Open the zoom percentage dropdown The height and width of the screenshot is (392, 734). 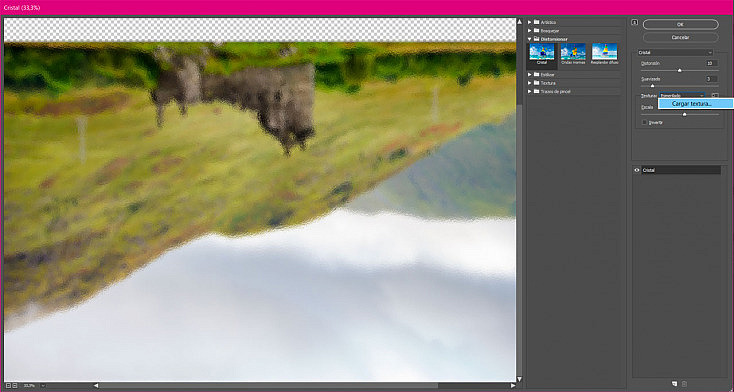(x=43, y=385)
